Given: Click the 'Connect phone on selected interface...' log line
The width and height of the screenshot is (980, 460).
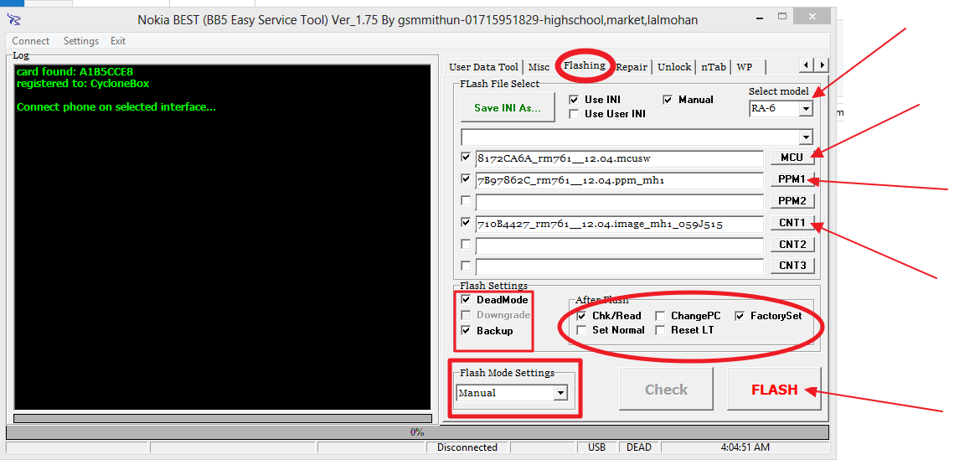Looking at the screenshot, I should (116, 107).
